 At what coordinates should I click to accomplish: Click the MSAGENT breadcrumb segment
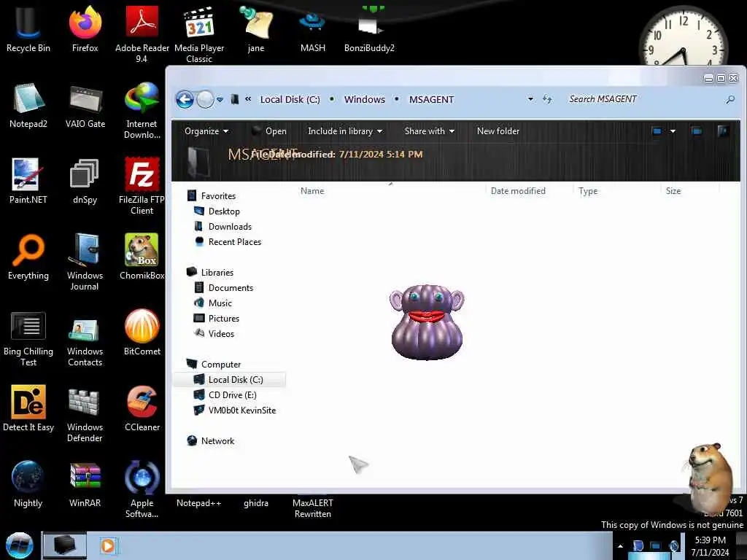coord(431,99)
